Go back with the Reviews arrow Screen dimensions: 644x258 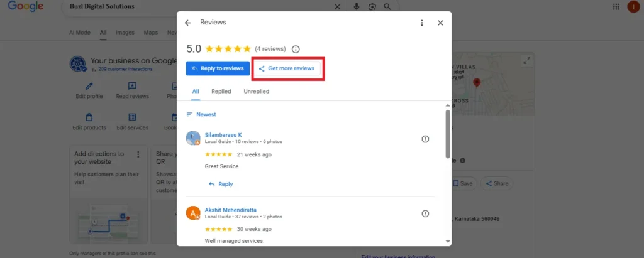pos(187,23)
